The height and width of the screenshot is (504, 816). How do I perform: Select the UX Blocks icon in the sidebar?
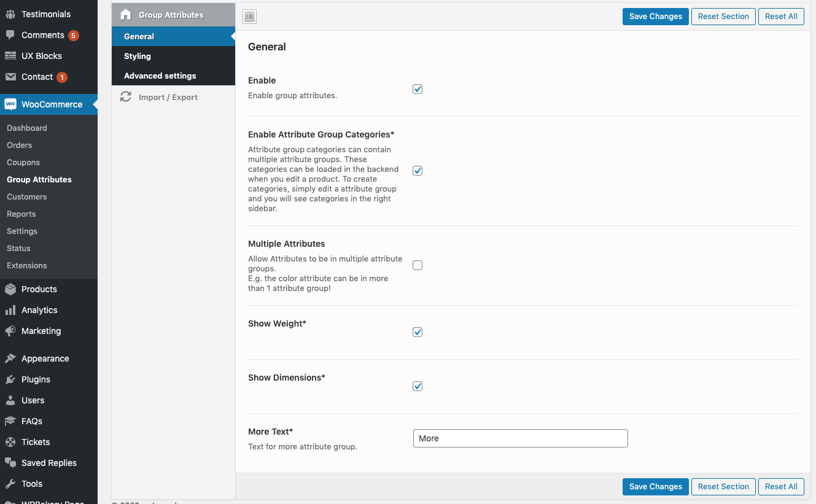(10, 56)
